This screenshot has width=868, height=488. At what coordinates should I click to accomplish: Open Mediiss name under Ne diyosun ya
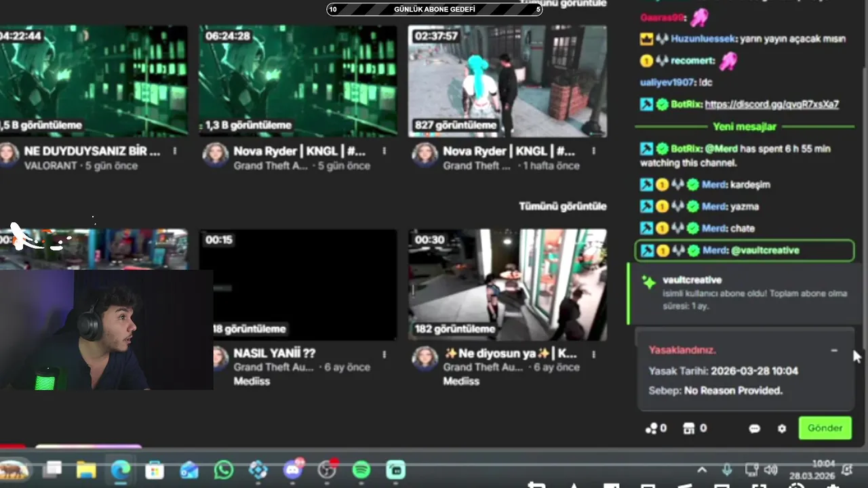(x=461, y=381)
